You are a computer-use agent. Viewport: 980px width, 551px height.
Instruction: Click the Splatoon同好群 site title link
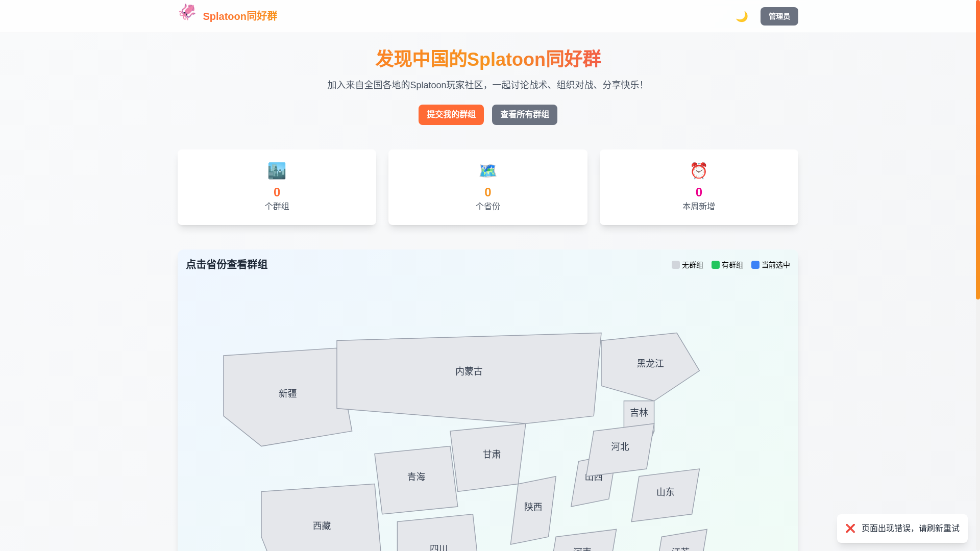tap(240, 16)
